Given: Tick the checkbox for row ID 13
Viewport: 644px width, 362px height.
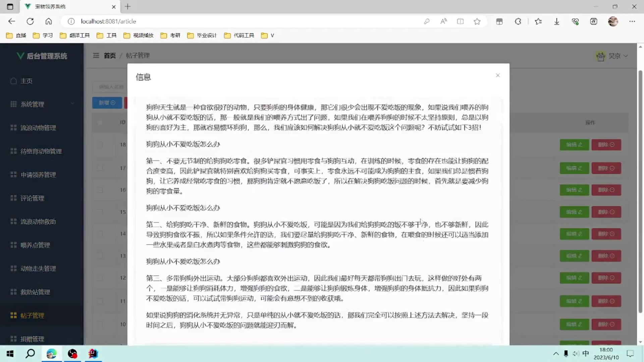Looking at the screenshot, I should [100, 256].
